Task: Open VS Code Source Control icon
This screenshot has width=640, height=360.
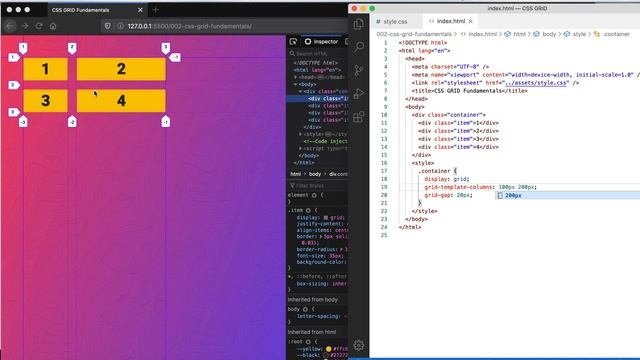Action: [x=358, y=71]
